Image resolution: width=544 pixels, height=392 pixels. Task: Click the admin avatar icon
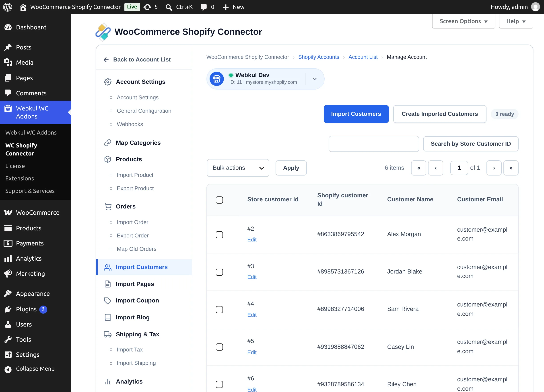(535, 7)
